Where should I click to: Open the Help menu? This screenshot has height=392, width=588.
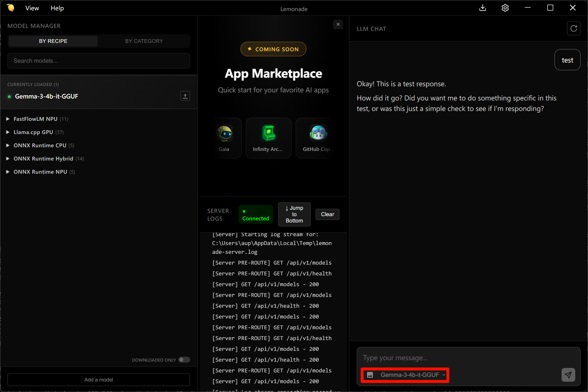(x=57, y=8)
